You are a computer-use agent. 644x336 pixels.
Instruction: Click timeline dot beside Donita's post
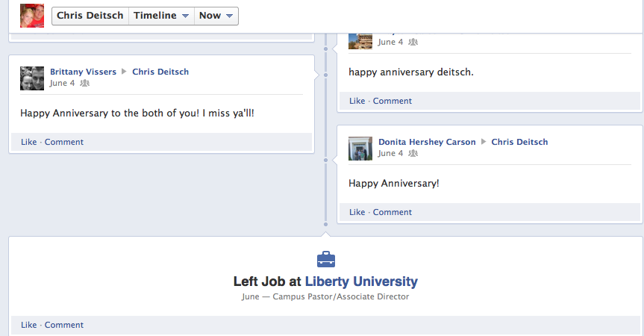coord(326,160)
